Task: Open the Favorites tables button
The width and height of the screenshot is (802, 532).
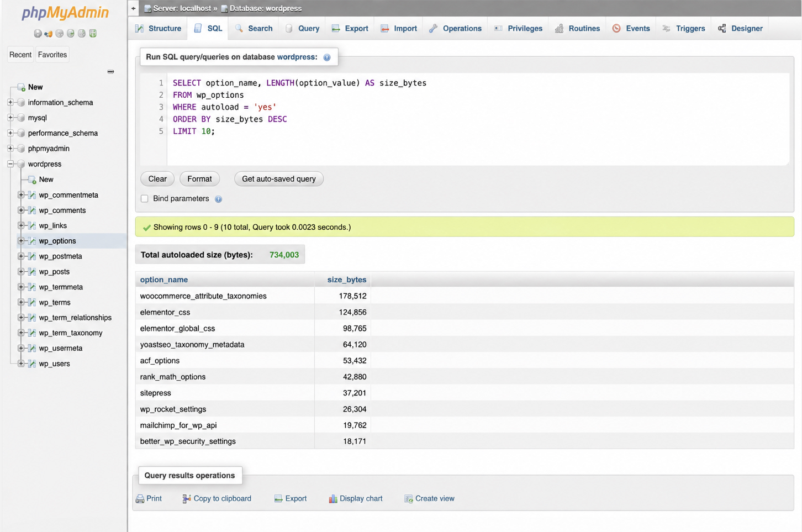Action: click(x=52, y=55)
